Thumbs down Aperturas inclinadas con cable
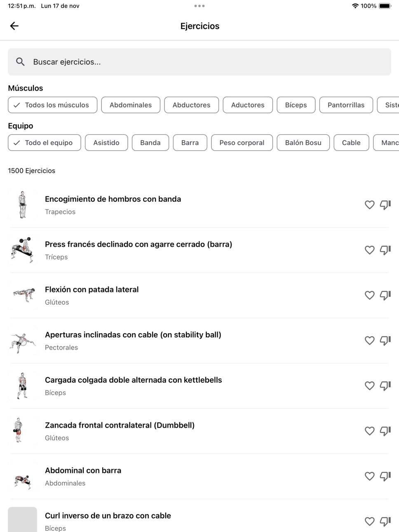This screenshot has width=399, height=532. (x=385, y=341)
